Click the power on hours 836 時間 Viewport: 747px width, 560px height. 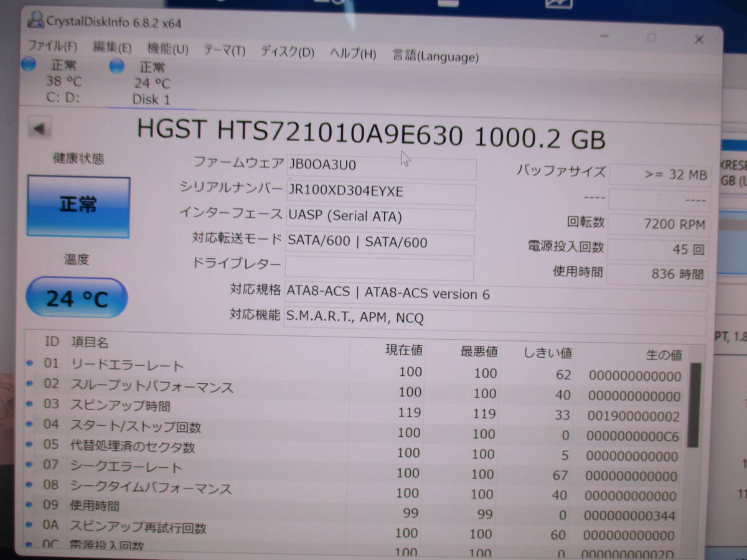(657, 274)
